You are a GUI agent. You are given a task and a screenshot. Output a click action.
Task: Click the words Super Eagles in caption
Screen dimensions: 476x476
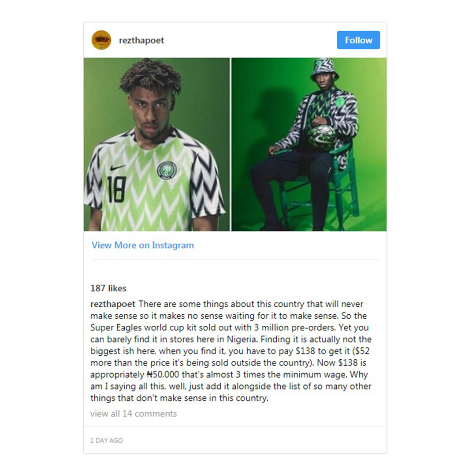point(116,328)
